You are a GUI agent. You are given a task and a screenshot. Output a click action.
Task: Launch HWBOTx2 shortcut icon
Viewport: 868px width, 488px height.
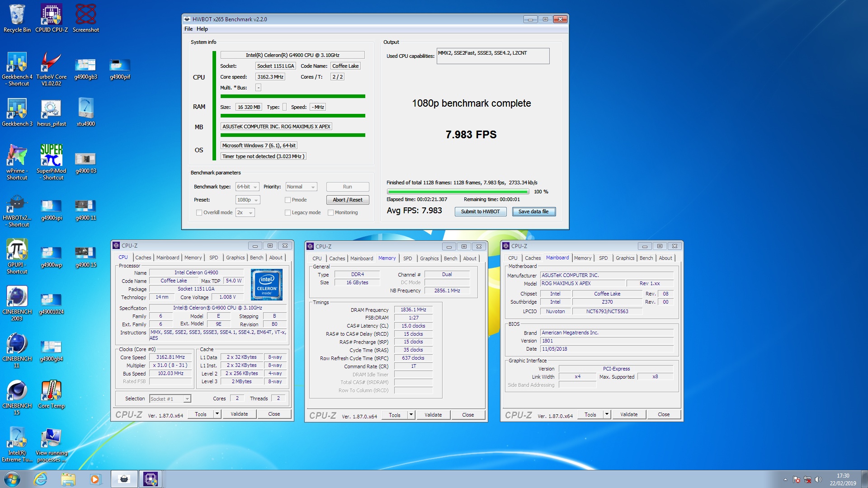pyautogui.click(x=17, y=210)
